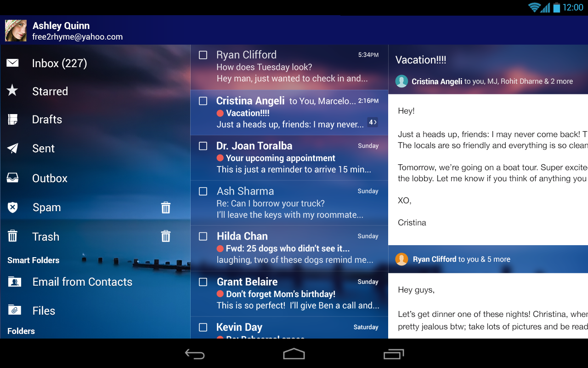
Task: Expand Cristina Angeli's conversation thread
Action: (x=373, y=122)
